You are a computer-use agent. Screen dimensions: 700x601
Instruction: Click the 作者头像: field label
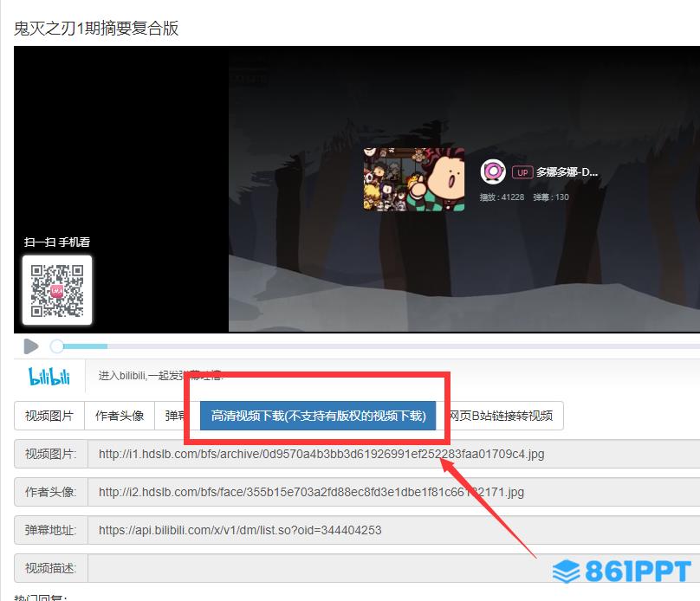(x=51, y=492)
